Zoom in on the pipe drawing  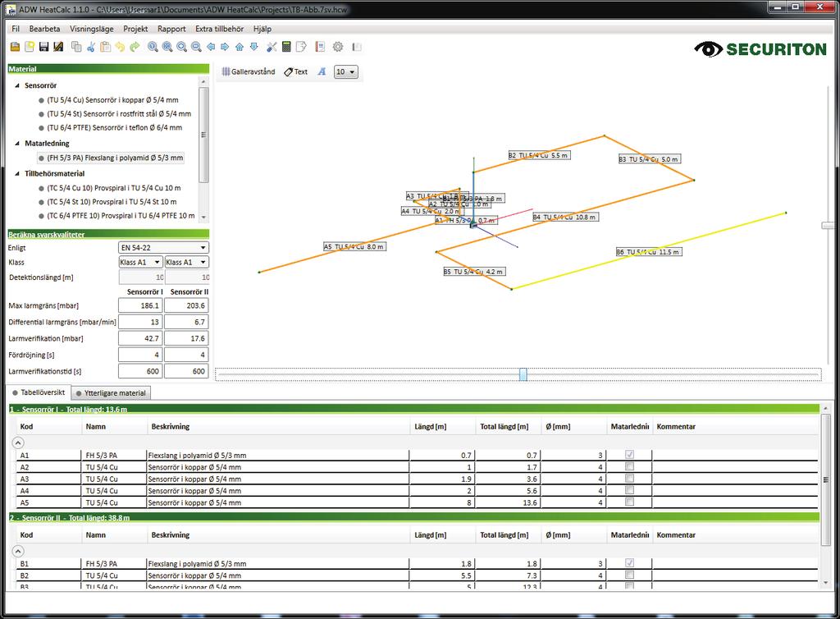182,47
